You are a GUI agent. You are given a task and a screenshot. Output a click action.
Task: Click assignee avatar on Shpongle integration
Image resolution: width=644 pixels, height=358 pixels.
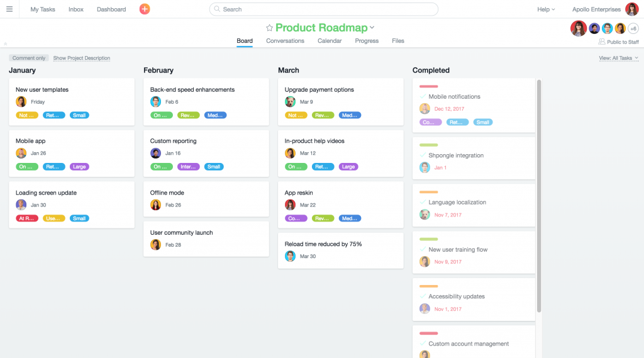point(425,167)
